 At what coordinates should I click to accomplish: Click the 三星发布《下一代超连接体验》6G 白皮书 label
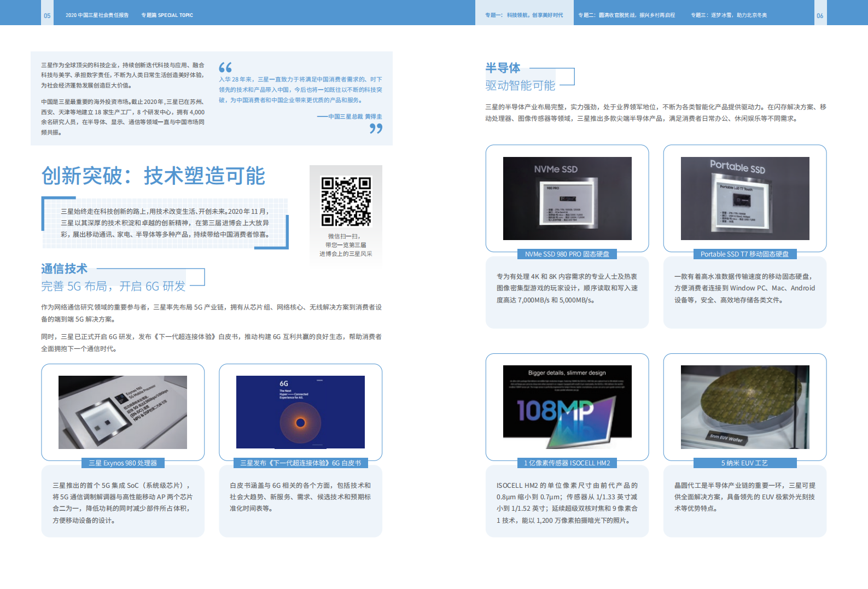point(301,463)
